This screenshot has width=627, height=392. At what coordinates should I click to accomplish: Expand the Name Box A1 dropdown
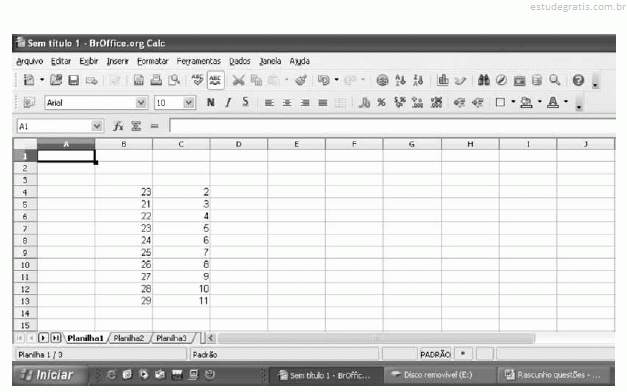pyautogui.click(x=97, y=126)
